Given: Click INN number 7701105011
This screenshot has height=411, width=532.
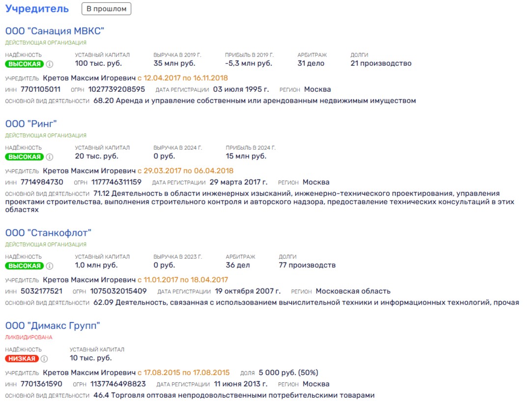Looking at the screenshot, I should [40, 89].
